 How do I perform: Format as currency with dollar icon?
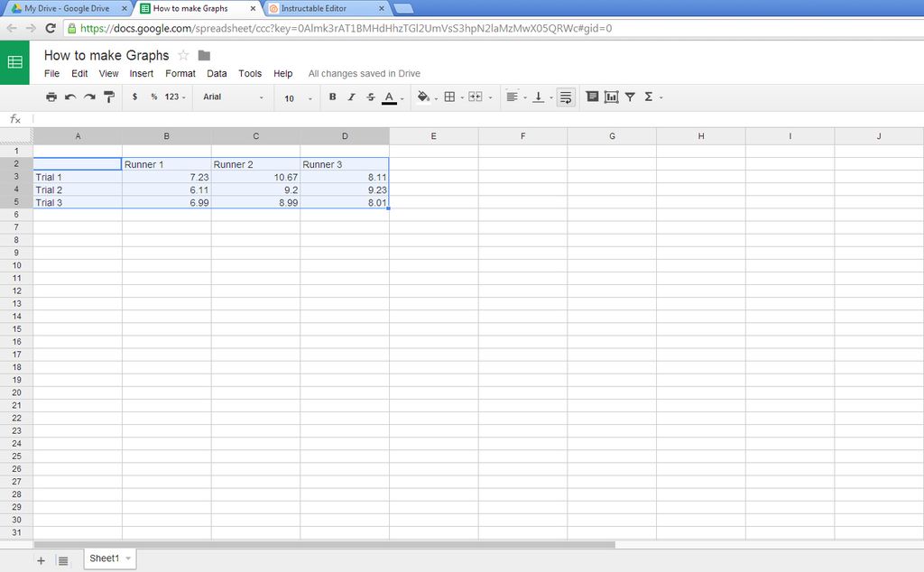coord(135,97)
